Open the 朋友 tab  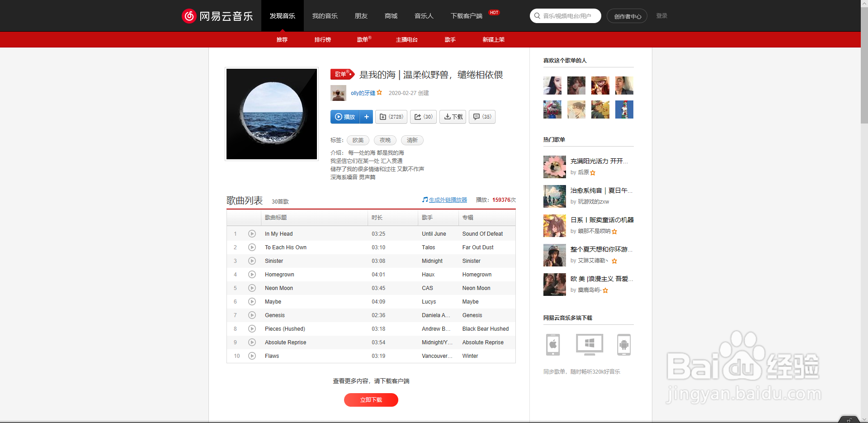(x=361, y=16)
